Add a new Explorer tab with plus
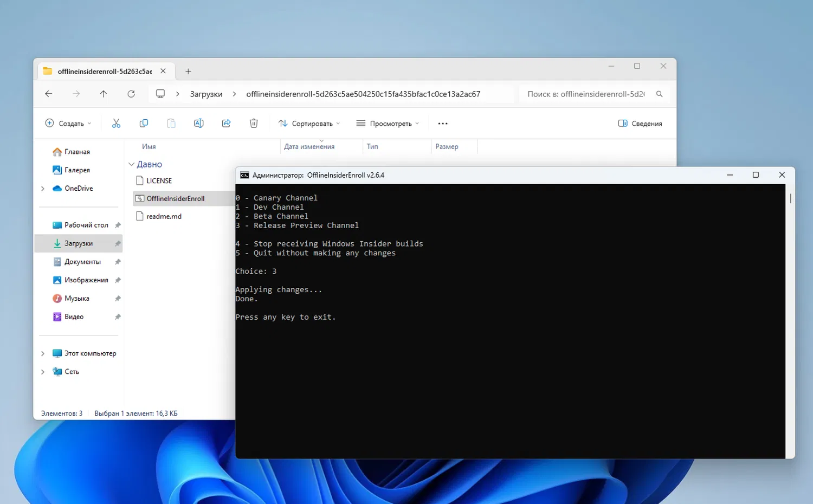 188,71
